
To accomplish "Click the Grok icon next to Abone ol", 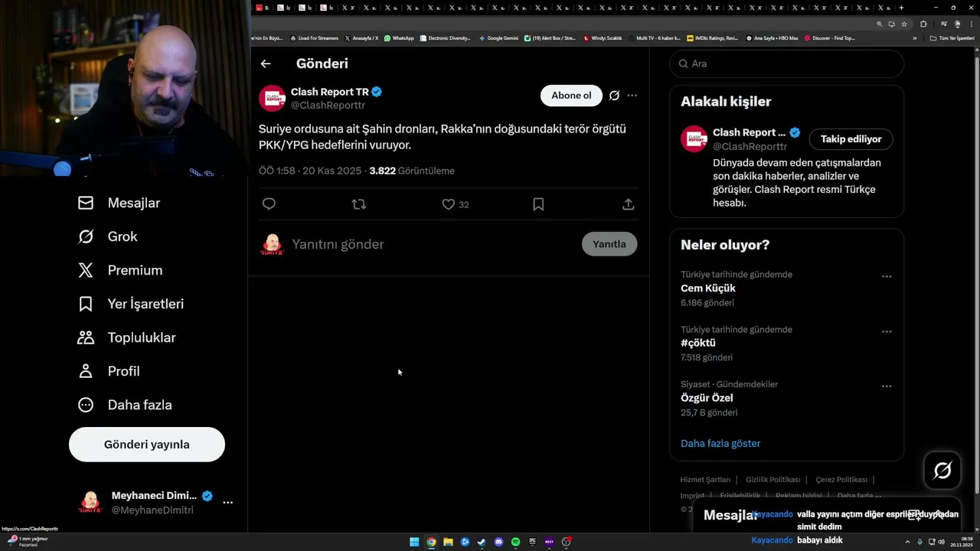I will (x=614, y=96).
